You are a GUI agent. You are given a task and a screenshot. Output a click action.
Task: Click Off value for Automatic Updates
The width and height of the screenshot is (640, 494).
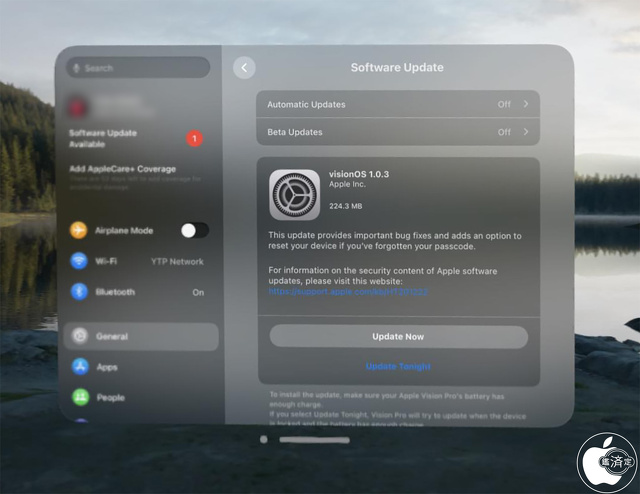point(504,104)
